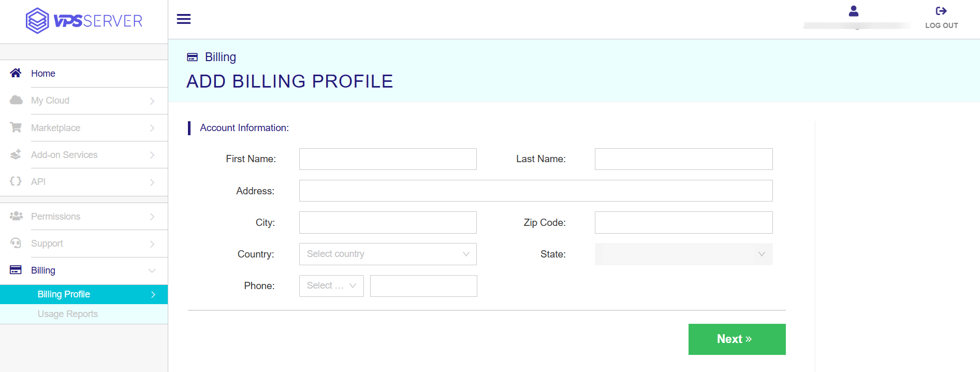Focus the Last Name input field
This screenshot has width=980, height=372.
click(683, 159)
